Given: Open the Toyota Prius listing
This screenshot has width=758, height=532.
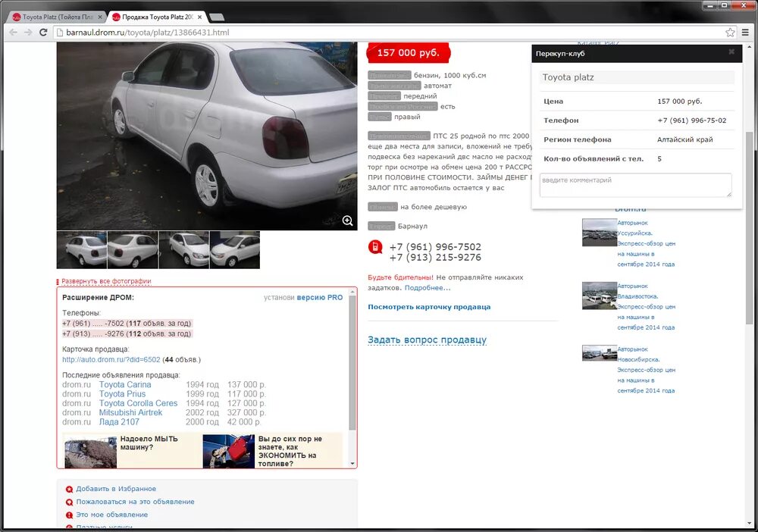Looking at the screenshot, I should tap(122, 394).
